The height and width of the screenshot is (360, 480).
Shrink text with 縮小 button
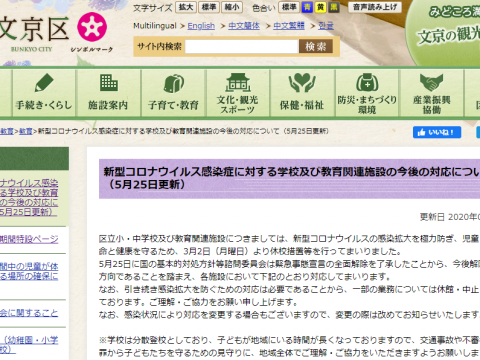[232, 7]
